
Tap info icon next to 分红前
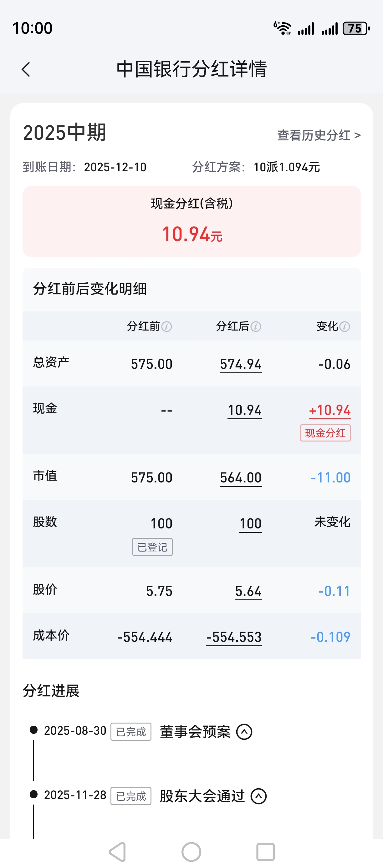pos(166,326)
